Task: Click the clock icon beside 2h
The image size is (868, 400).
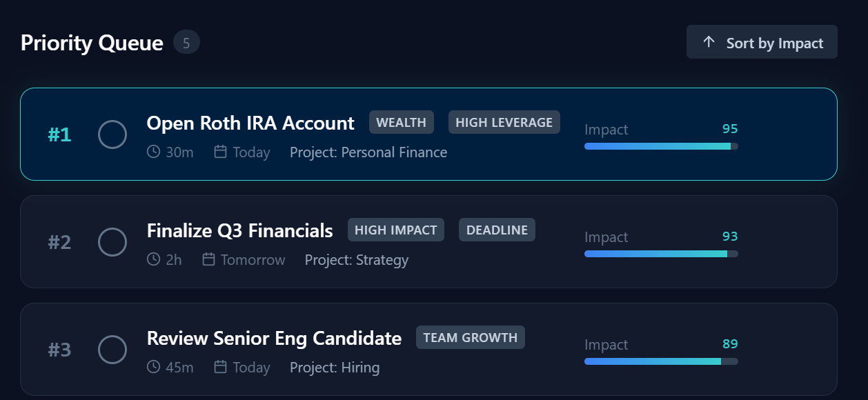Action: click(x=154, y=259)
